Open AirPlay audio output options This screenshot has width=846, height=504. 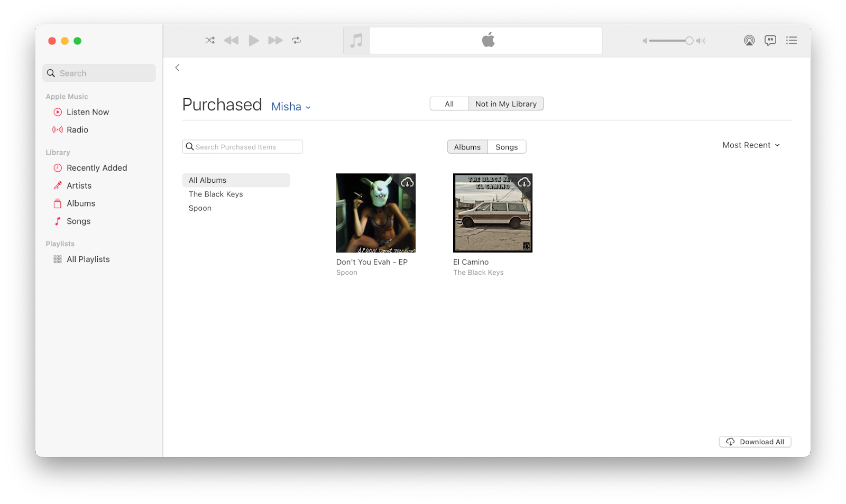pyautogui.click(x=749, y=41)
